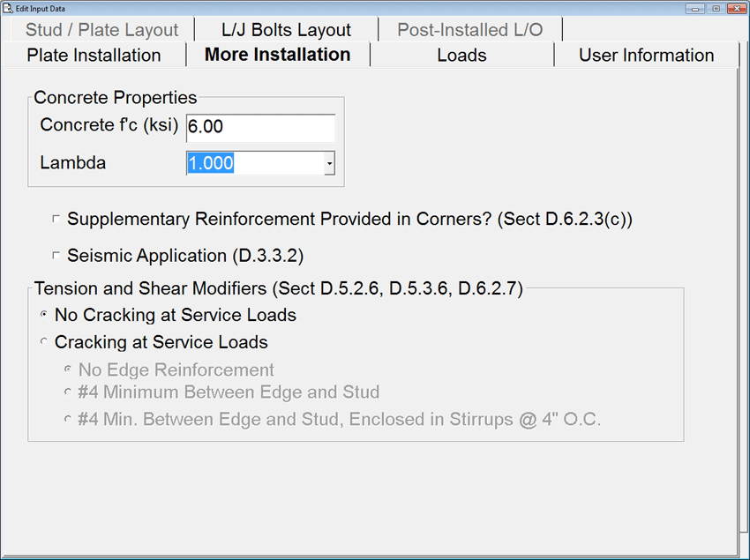
Task: Pick #4 Minimum Between Edge and Stud
Action: tap(68, 392)
